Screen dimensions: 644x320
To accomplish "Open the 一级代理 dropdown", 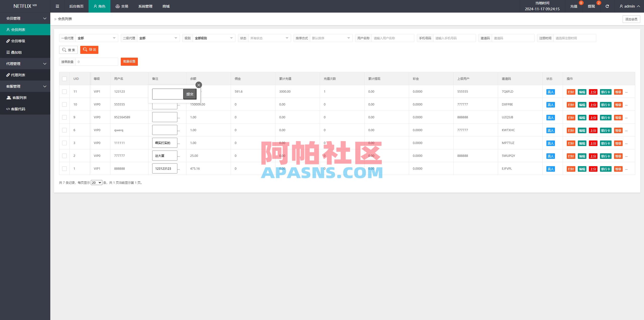I will coord(97,38).
